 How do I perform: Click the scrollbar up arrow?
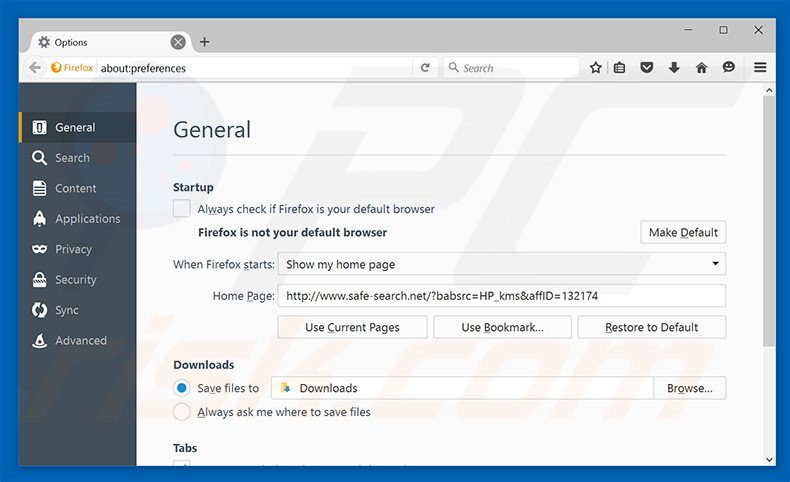pyautogui.click(x=769, y=91)
